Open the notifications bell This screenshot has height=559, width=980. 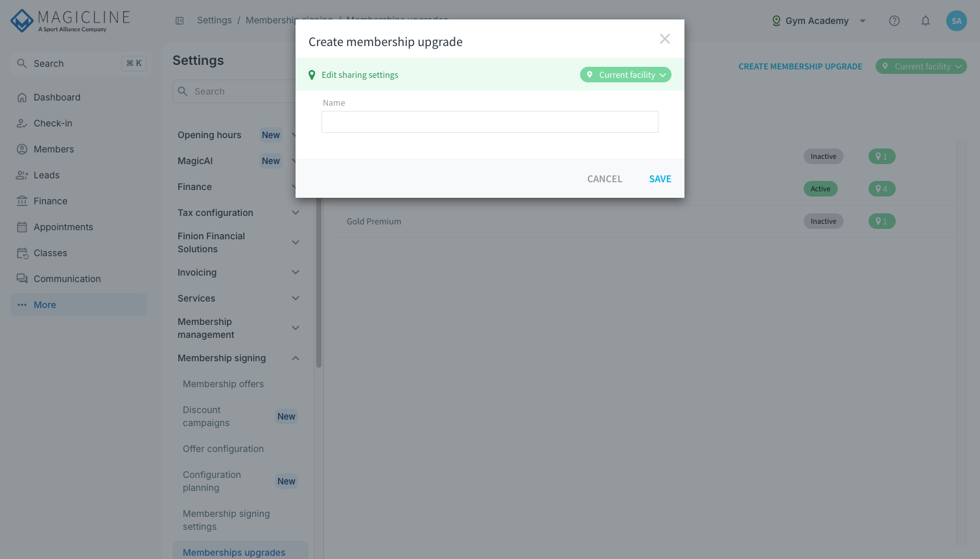pos(926,21)
